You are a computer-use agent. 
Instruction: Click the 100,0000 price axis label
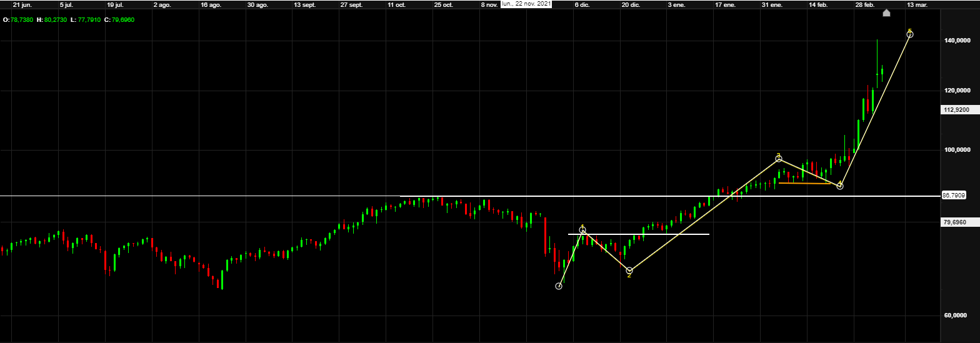pos(957,150)
